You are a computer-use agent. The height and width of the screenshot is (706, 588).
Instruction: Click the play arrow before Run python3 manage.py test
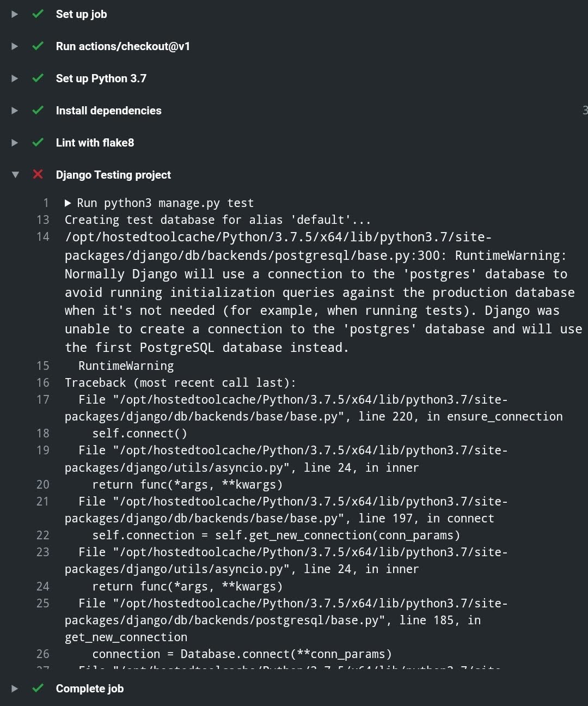click(x=68, y=202)
